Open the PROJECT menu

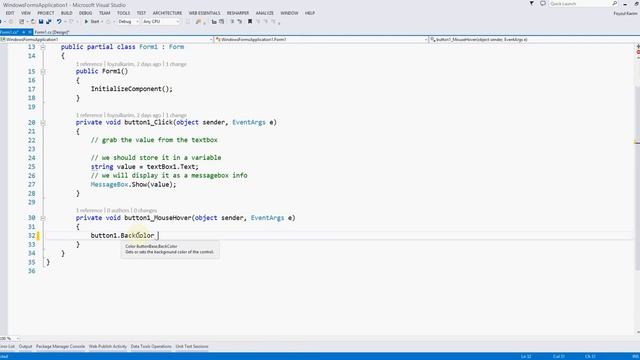(46, 13)
